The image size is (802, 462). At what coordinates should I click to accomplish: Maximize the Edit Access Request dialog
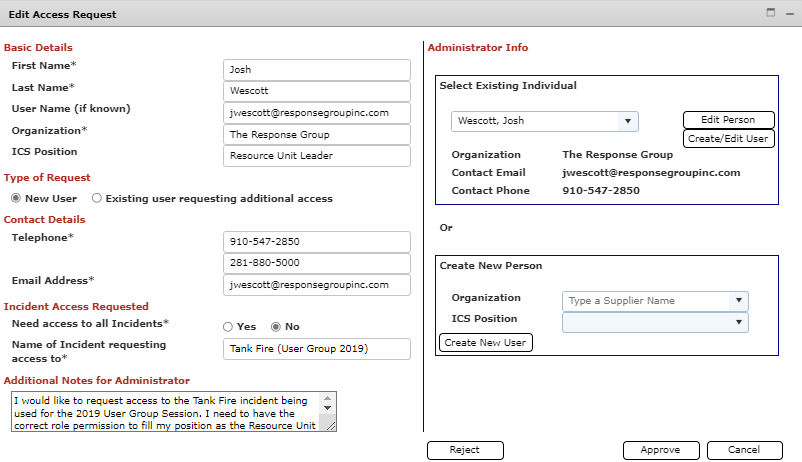point(771,13)
